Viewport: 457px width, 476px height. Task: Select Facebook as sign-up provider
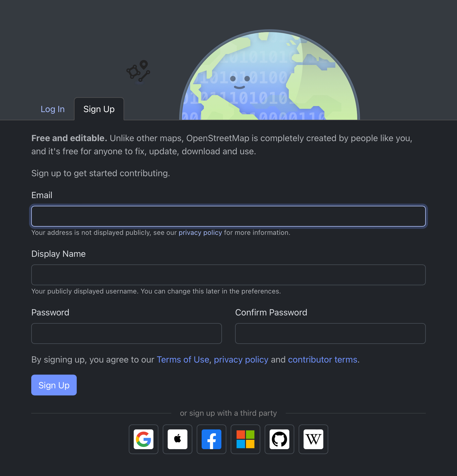212,439
